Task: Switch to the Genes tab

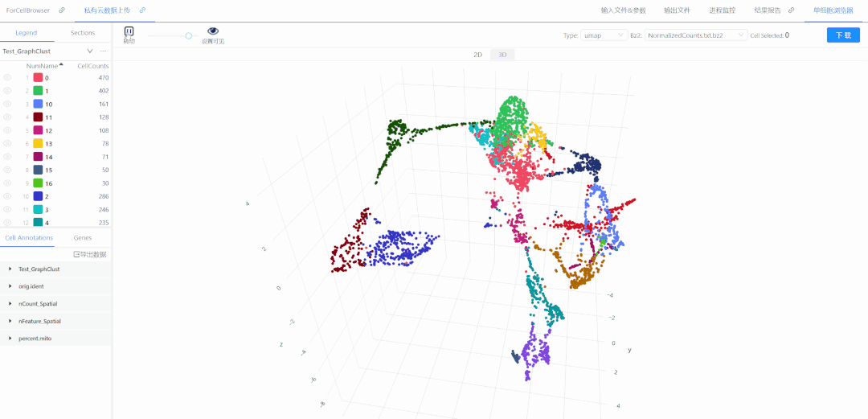Action: pyautogui.click(x=83, y=238)
